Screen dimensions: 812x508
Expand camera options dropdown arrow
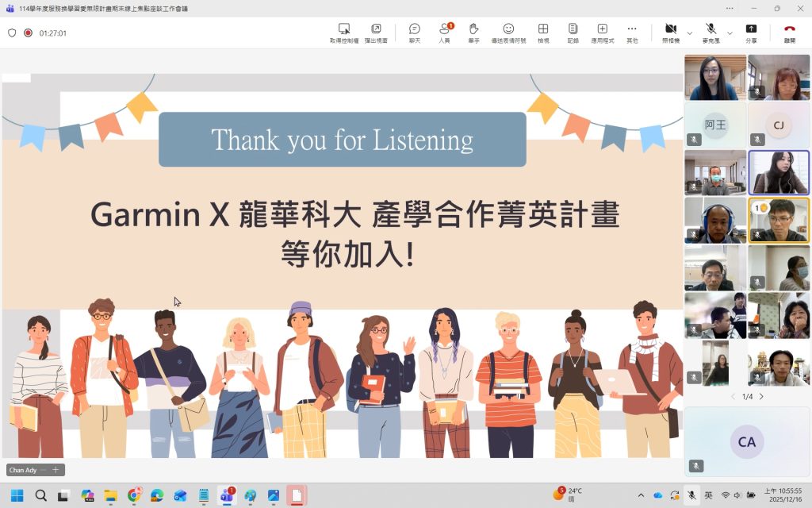(689, 33)
